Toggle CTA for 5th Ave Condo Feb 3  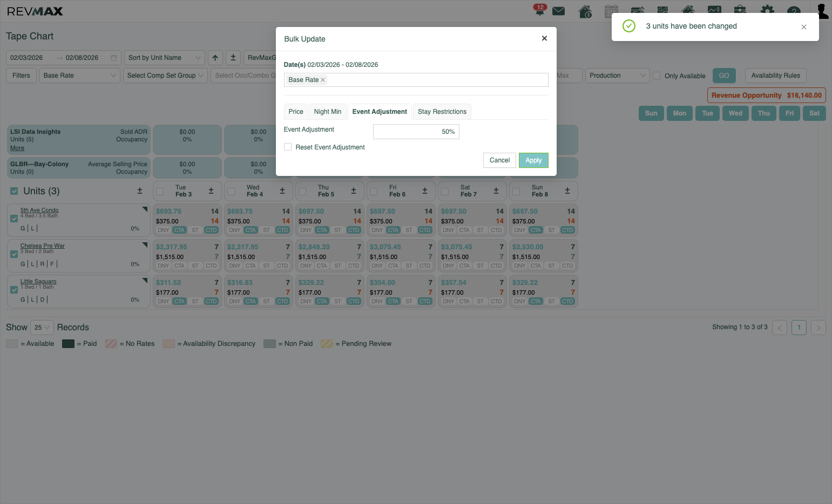[179, 230]
